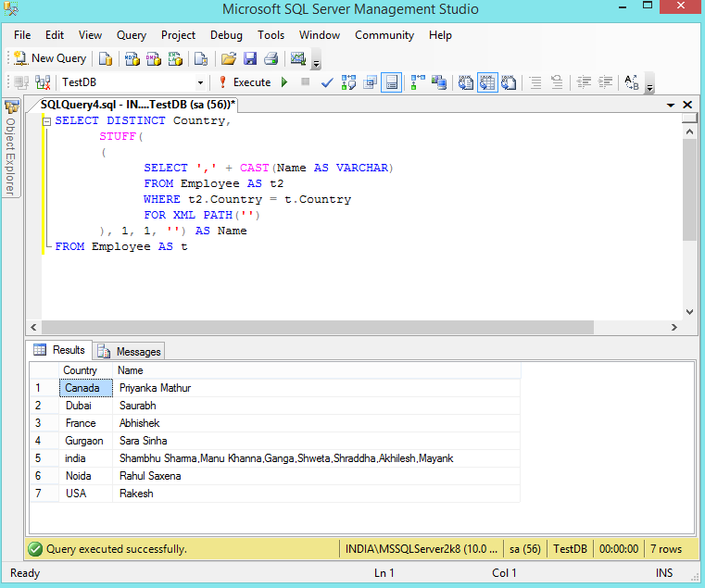Click the New Query toolbar button
Screen dimensions: 705x588
(50, 58)
